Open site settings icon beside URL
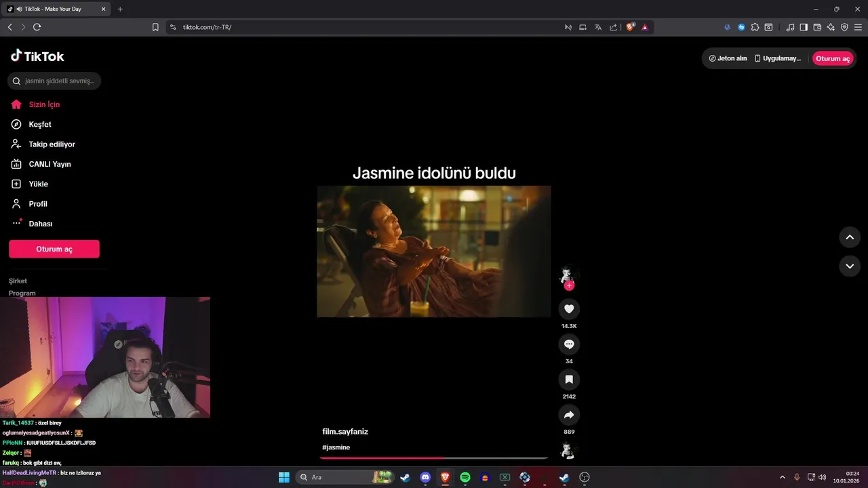Viewport: 868px width, 488px height. [x=173, y=27]
